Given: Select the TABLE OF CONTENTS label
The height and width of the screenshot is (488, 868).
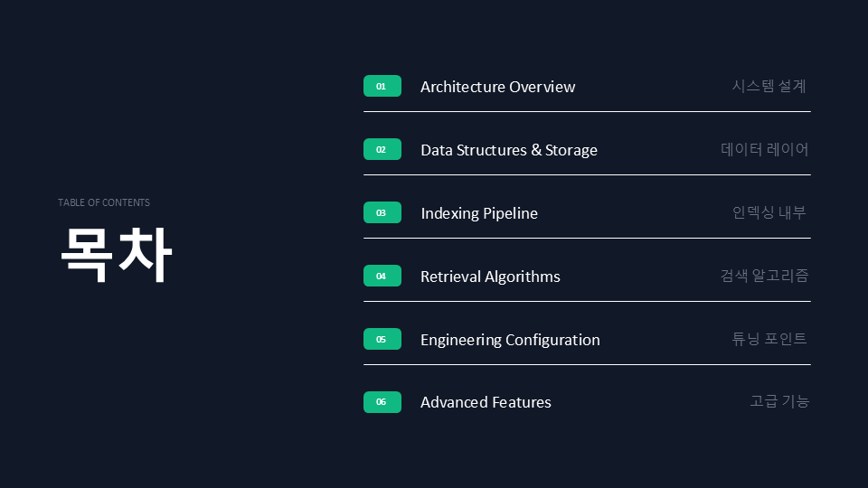Looking at the screenshot, I should pyautogui.click(x=104, y=202).
